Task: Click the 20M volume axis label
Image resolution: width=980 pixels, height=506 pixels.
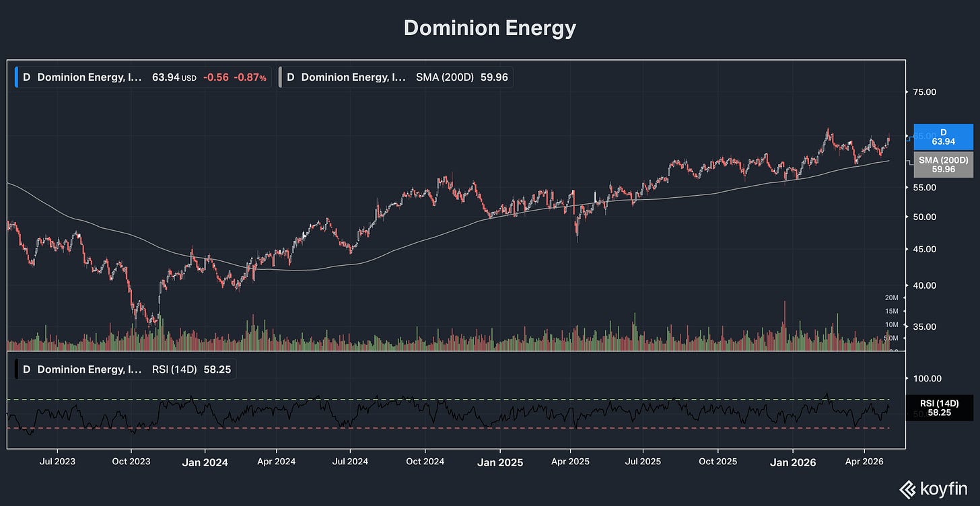Action: coord(892,297)
